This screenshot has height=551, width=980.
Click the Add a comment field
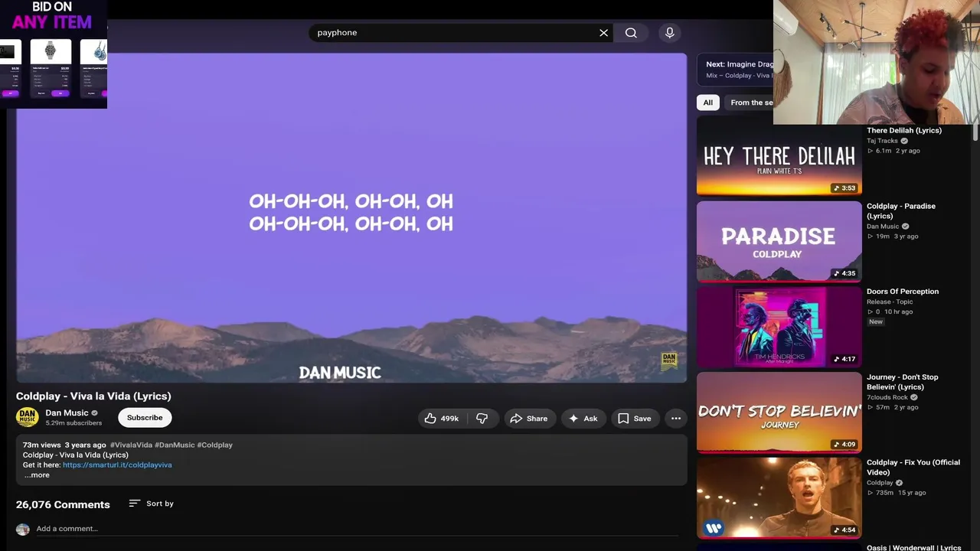coord(357,529)
